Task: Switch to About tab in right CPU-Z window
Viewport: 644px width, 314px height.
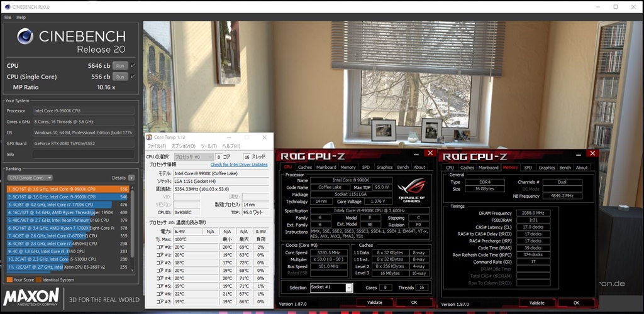Action: [x=582, y=167]
